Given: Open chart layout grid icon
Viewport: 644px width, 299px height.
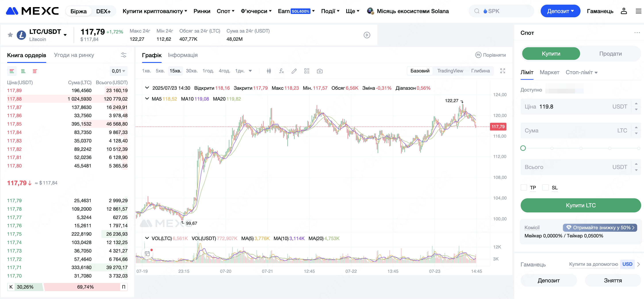Looking at the screenshot, I should pos(307,71).
